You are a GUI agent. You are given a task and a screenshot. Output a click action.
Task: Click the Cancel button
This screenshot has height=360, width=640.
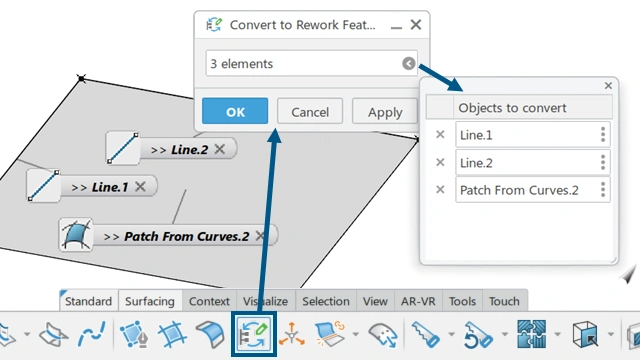[x=310, y=111]
